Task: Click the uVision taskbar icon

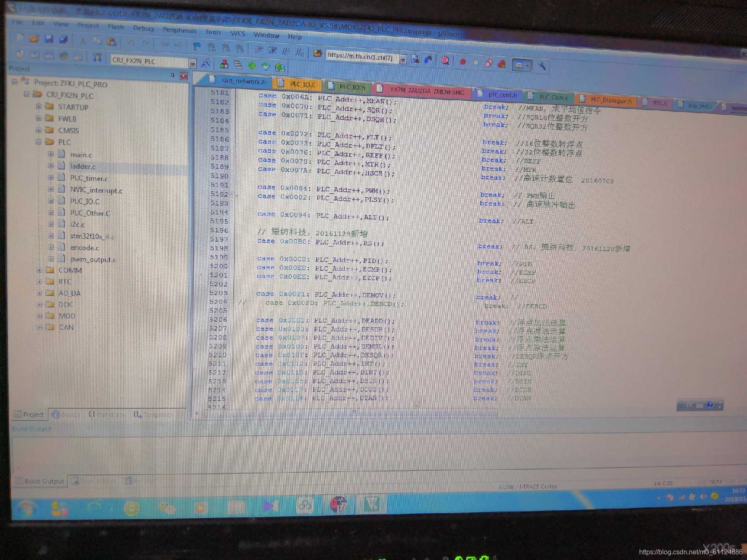Action: coord(371,504)
